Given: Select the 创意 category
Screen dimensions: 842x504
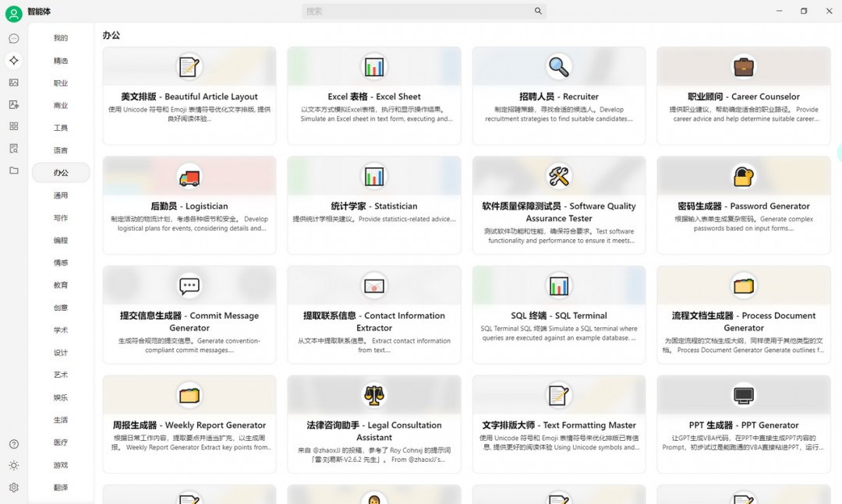Looking at the screenshot, I should 61,308.
